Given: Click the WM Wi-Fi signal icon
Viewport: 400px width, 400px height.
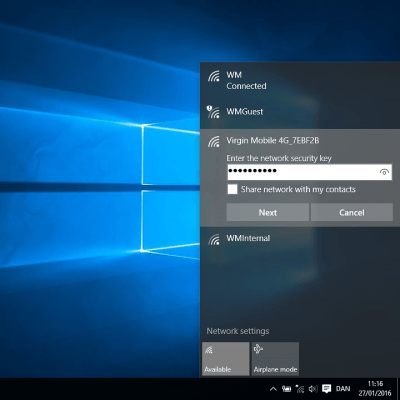Looking at the screenshot, I should (214, 76).
